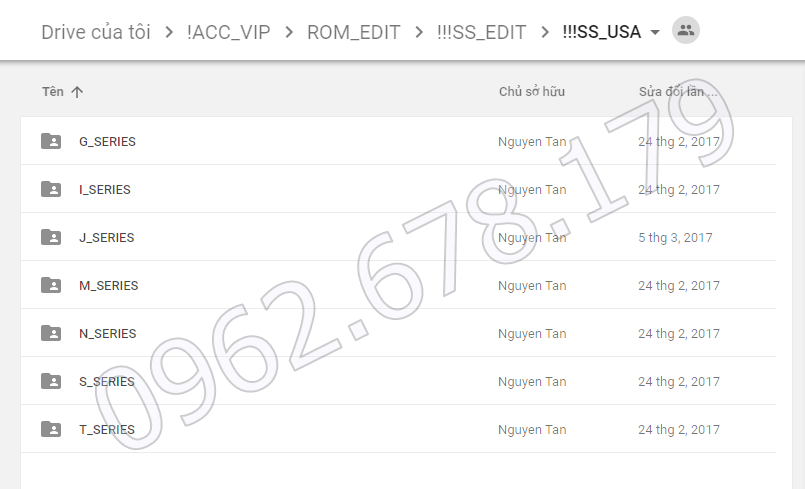Click the shared people icon beside !!!SS_USA
The image size is (805, 489).
click(686, 30)
